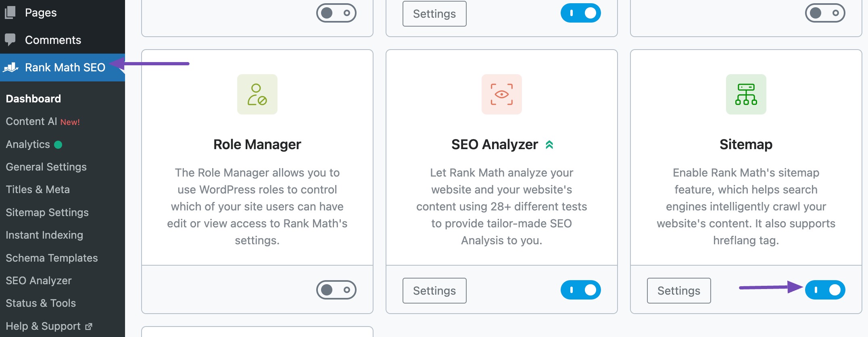Disable the SEO Analyzer module toggle
The image size is (868, 337).
(x=581, y=290)
